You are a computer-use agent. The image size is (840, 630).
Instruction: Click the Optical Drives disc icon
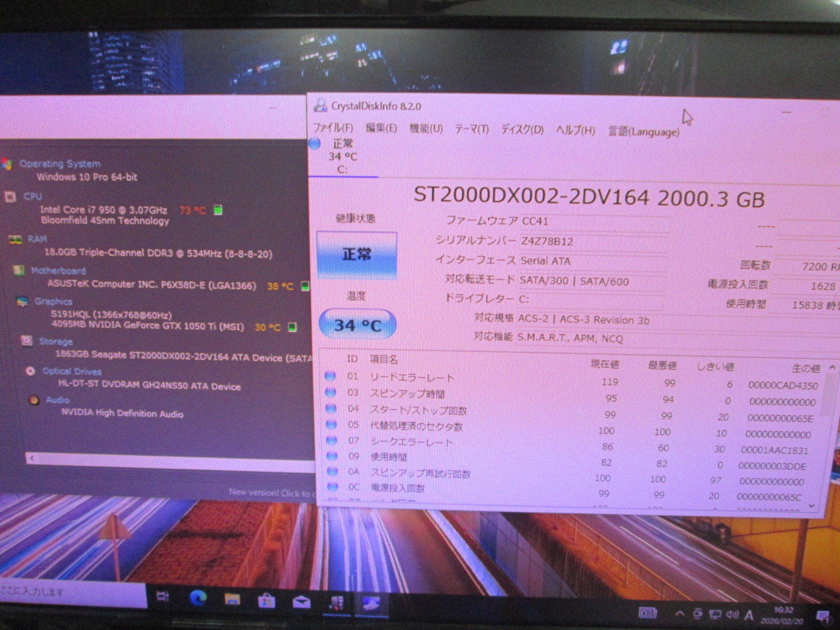tap(30, 371)
